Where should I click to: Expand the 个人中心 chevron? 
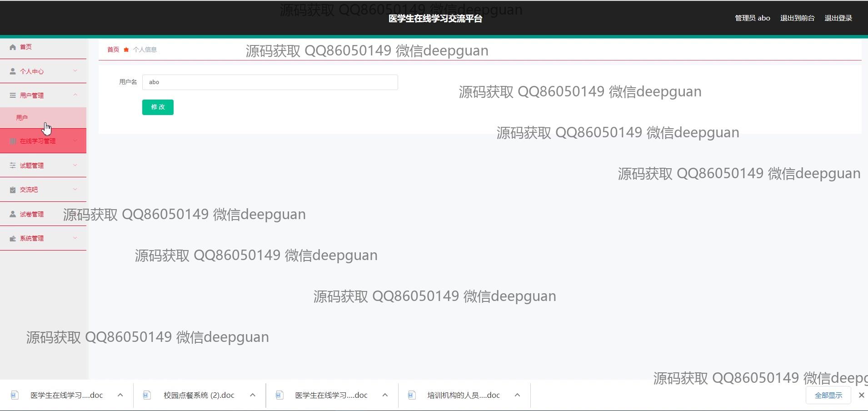(x=75, y=71)
